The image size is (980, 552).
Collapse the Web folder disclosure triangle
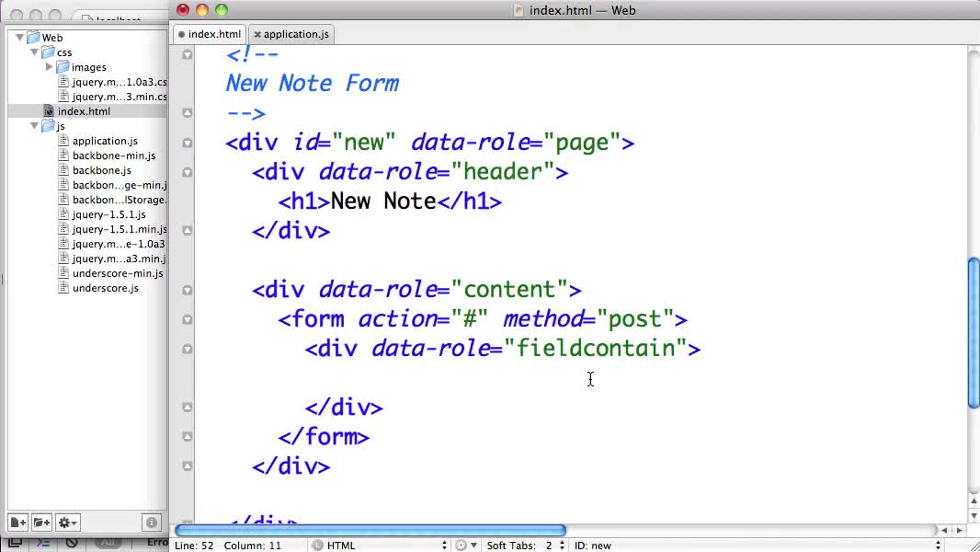(x=18, y=37)
